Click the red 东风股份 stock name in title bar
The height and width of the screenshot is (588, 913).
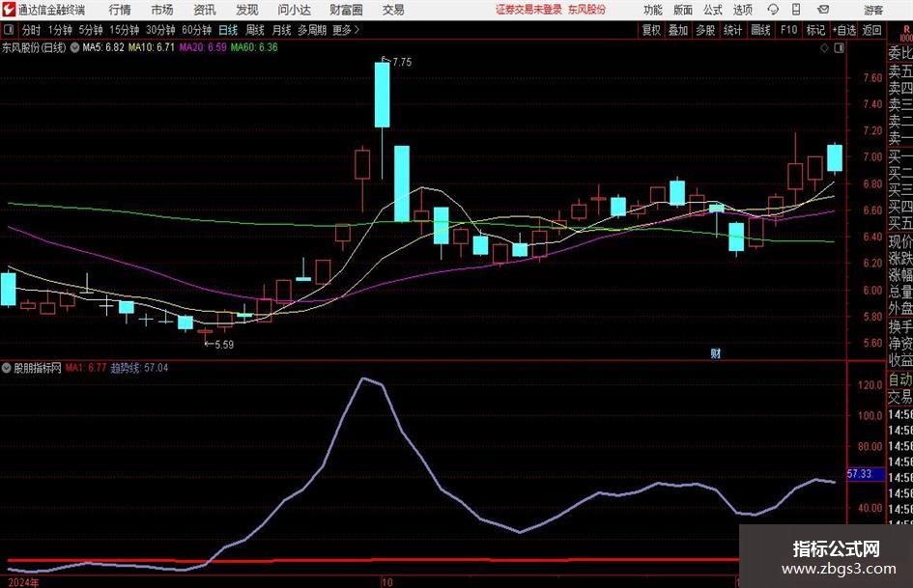(587, 10)
